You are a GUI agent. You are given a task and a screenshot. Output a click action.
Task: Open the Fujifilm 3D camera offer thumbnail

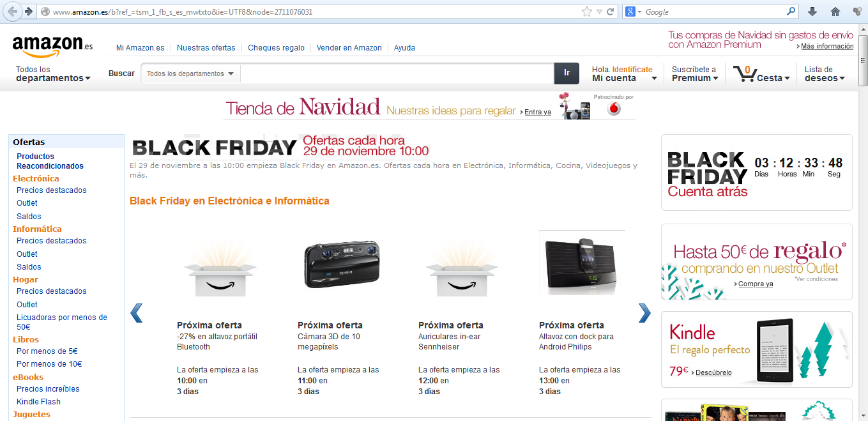(342, 264)
